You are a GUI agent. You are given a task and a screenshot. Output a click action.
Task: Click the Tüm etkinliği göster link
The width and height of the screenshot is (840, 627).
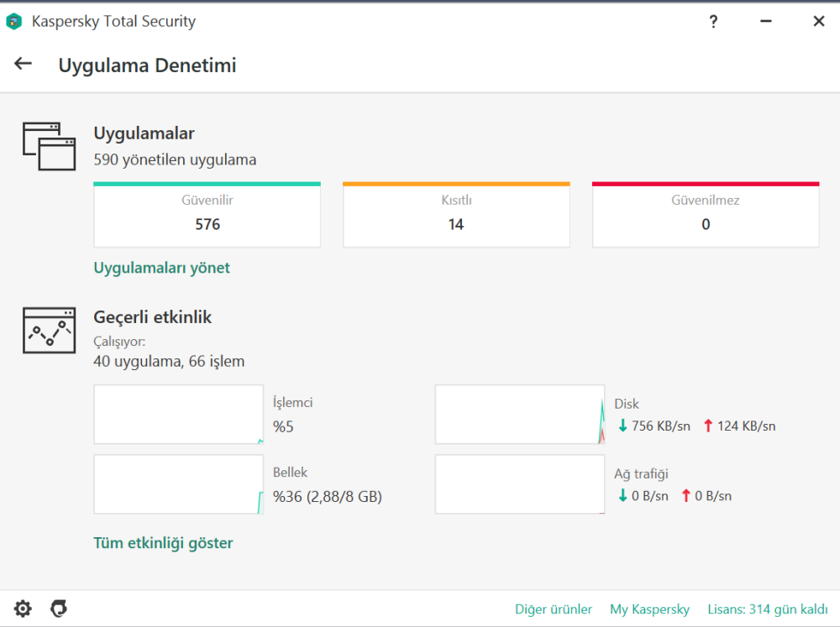coord(163,543)
